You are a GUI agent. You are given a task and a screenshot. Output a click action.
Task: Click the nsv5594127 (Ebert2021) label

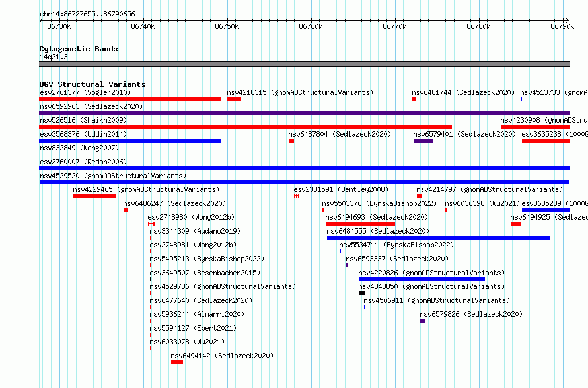pos(193,328)
